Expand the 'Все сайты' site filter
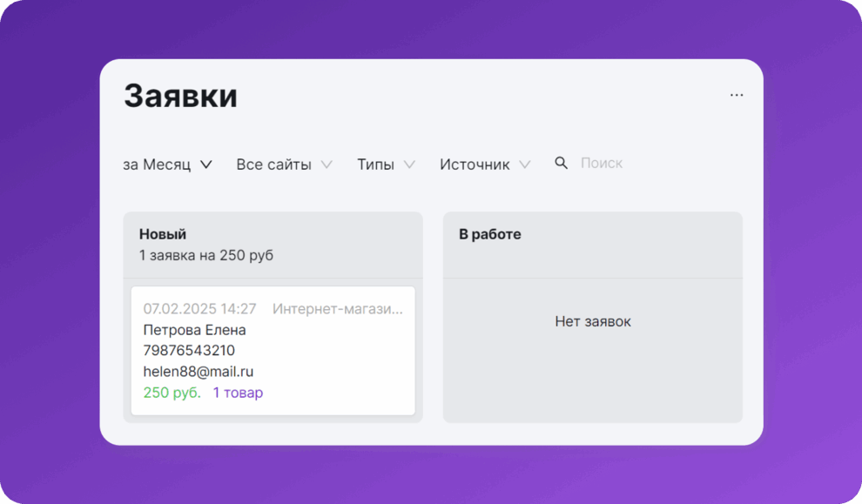Viewport: 862px width, 504px height. click(273, 165)
